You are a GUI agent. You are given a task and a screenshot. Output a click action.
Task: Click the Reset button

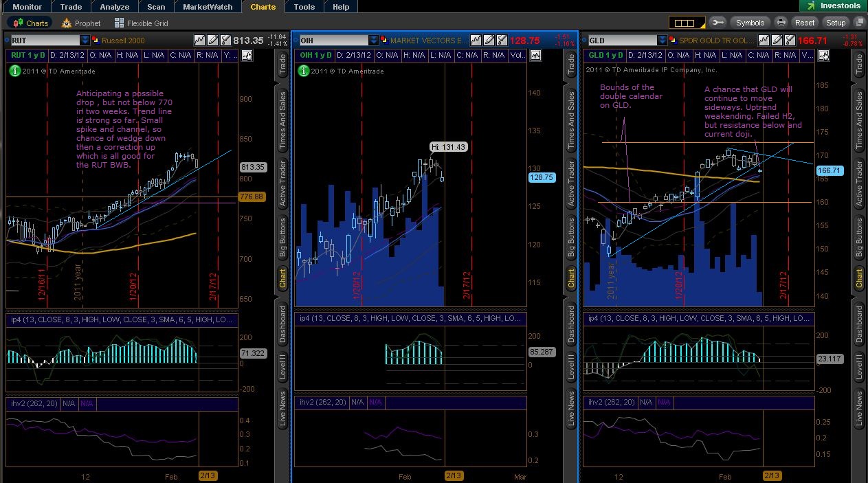[805, 23]
